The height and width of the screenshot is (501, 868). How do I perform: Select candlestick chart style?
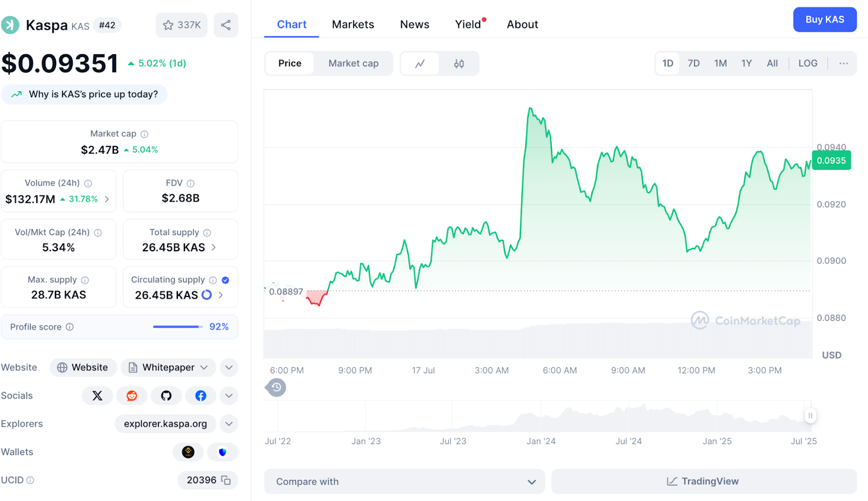tap(459, 64)
